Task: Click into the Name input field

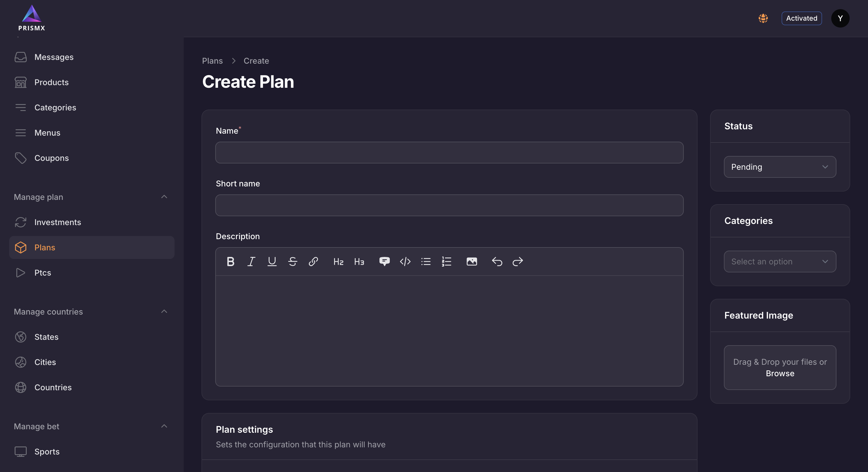Action: 449,153
